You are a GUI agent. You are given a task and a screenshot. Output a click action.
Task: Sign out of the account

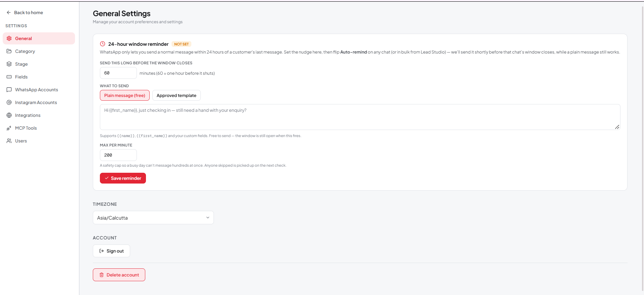pyautogui.click(x=111, y=251)
